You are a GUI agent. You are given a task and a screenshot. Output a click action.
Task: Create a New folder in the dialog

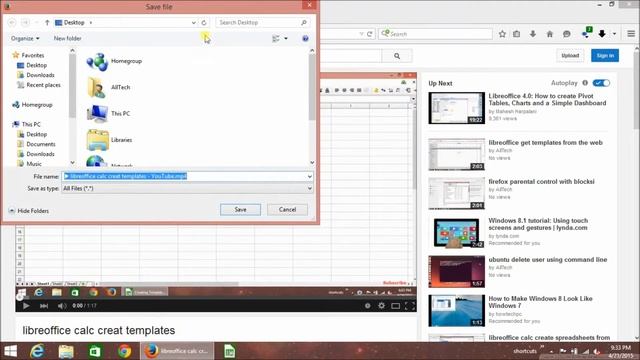67,38
